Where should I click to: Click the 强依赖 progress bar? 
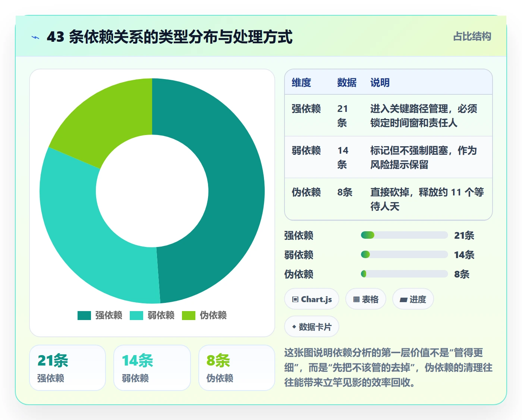click(404, 235)
